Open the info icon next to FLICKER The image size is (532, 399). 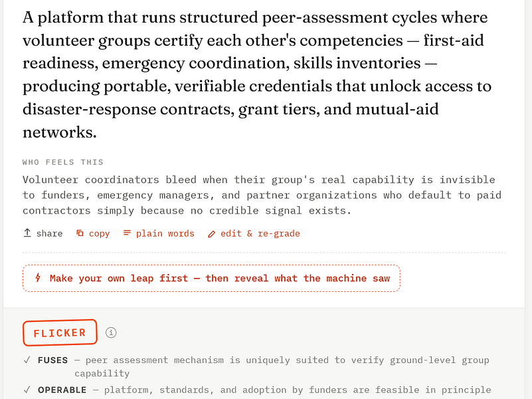[x=111, y=332]
